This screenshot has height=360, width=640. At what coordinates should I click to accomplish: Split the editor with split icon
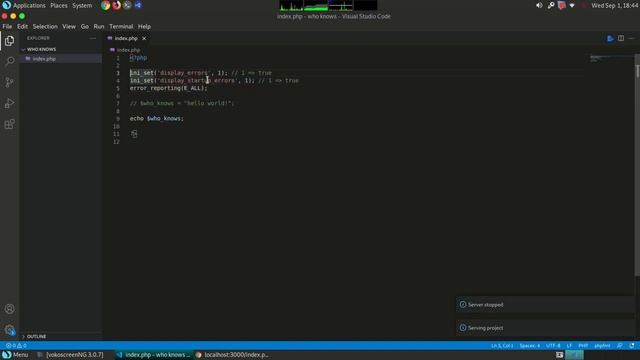point(621,38)
